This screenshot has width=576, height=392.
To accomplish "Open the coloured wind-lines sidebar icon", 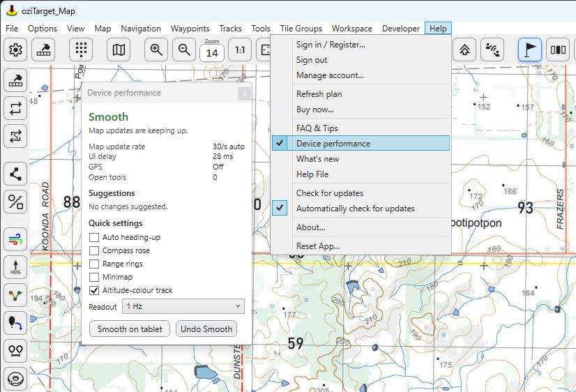I will pyautogui.click(x=15, y=239).
